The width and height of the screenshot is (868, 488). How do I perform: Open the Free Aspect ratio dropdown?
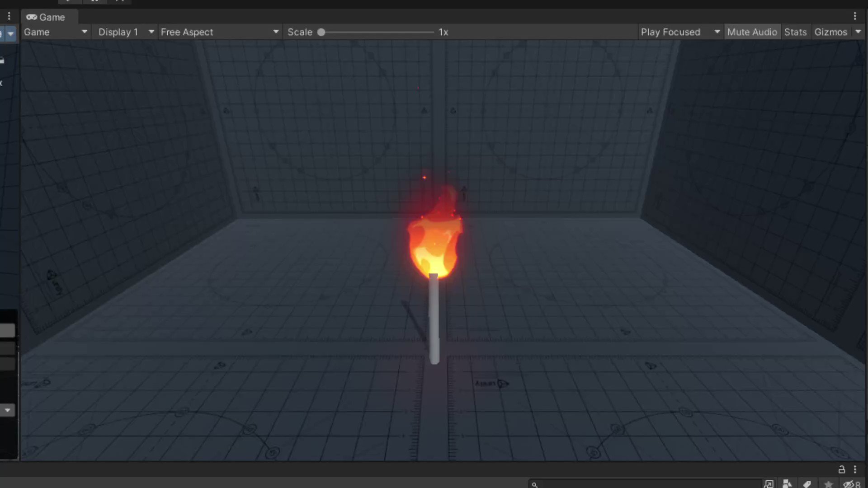click(219, 32)
